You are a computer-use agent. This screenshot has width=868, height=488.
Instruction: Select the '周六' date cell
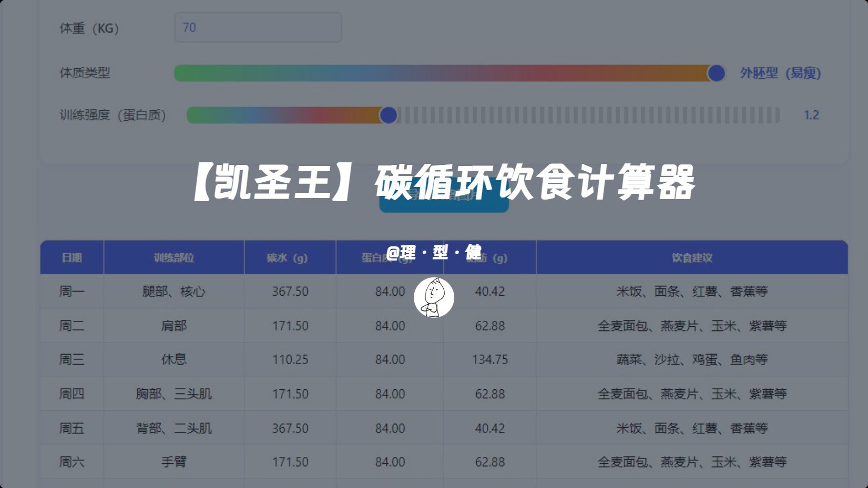pos(72,462)
